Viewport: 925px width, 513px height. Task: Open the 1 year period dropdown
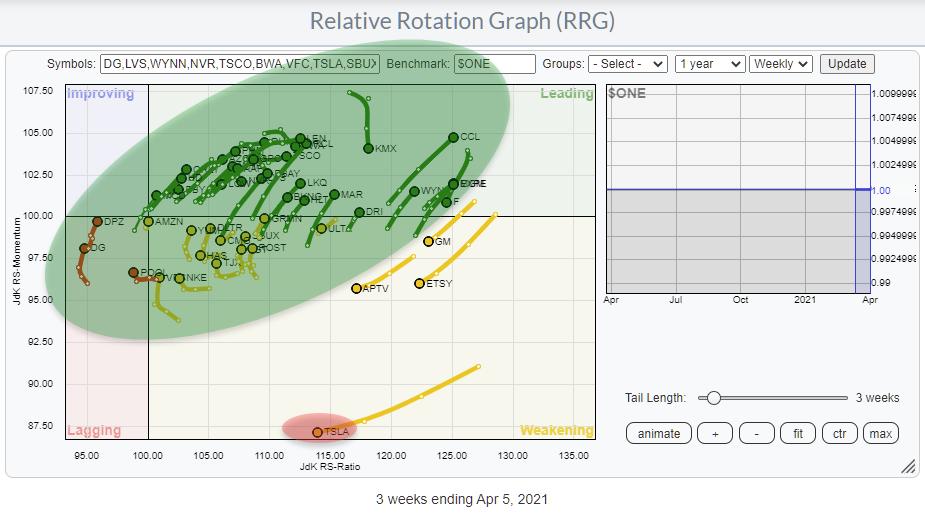click(709, 64)
